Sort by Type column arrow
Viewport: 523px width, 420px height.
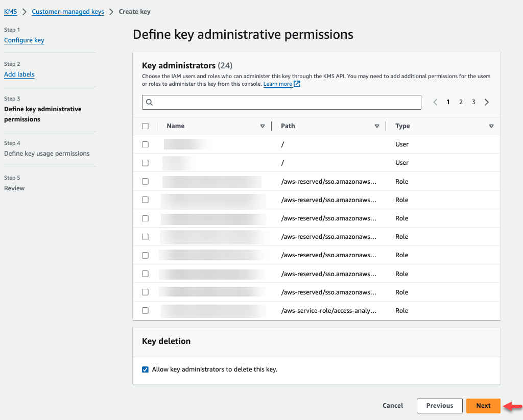pos(491,126)
